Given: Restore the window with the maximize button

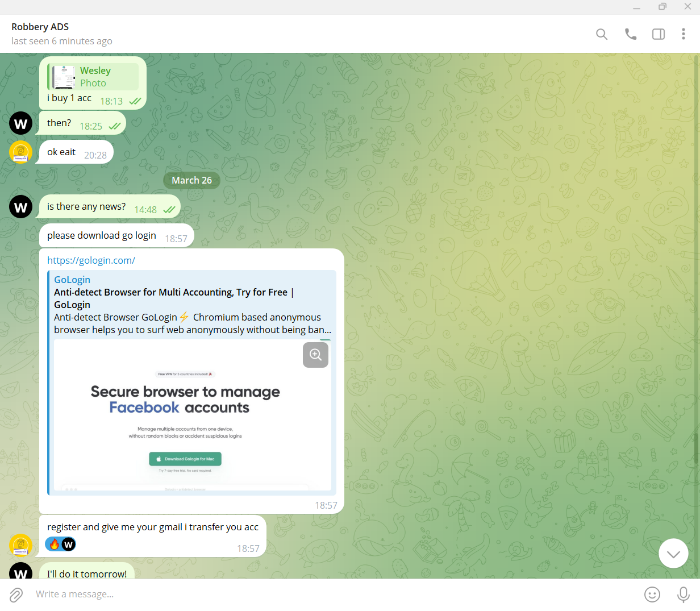Looking at the screenshot, I should pos(663,7).
